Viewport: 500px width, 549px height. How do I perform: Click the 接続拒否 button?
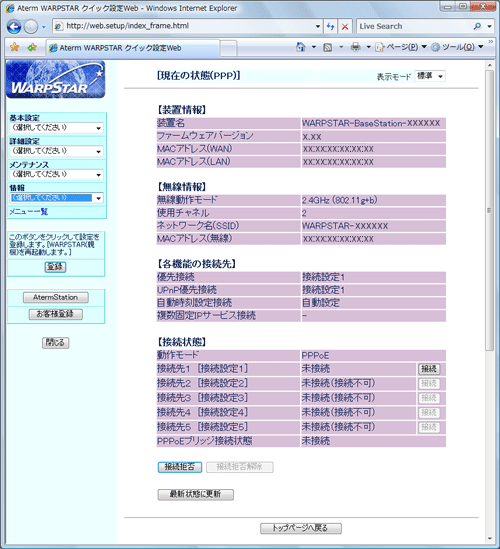(x=180, y=467)
